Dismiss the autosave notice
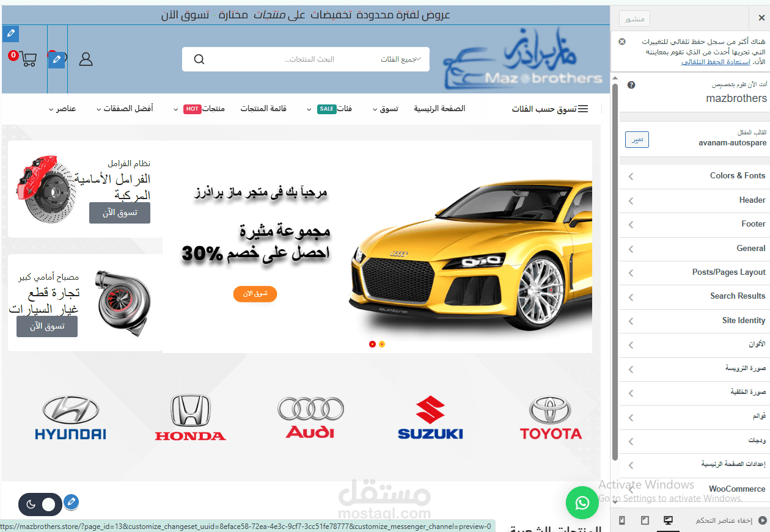770x532 pixels. pos(622,42)
